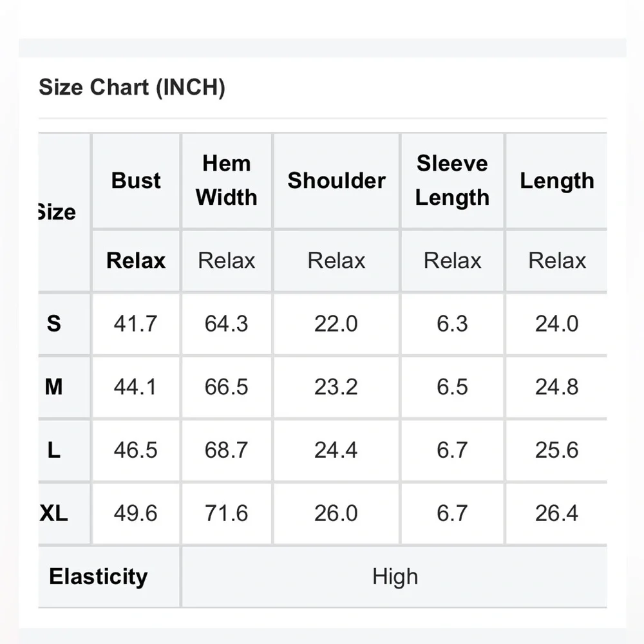Select the Bust column header
This screenshot has width=644, height=644.
(x=136, y=180)
